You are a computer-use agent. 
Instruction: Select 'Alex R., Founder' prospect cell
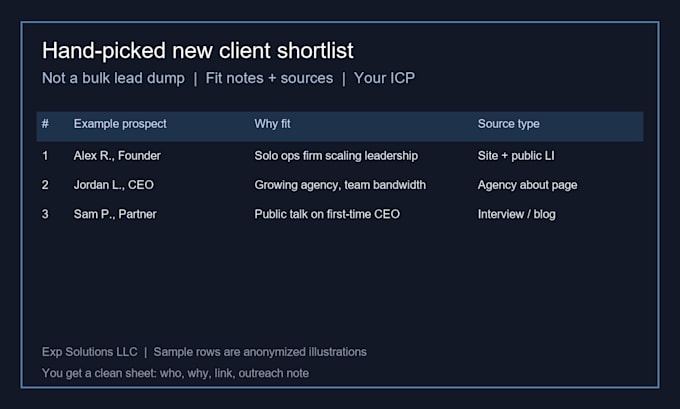(117, 156)
